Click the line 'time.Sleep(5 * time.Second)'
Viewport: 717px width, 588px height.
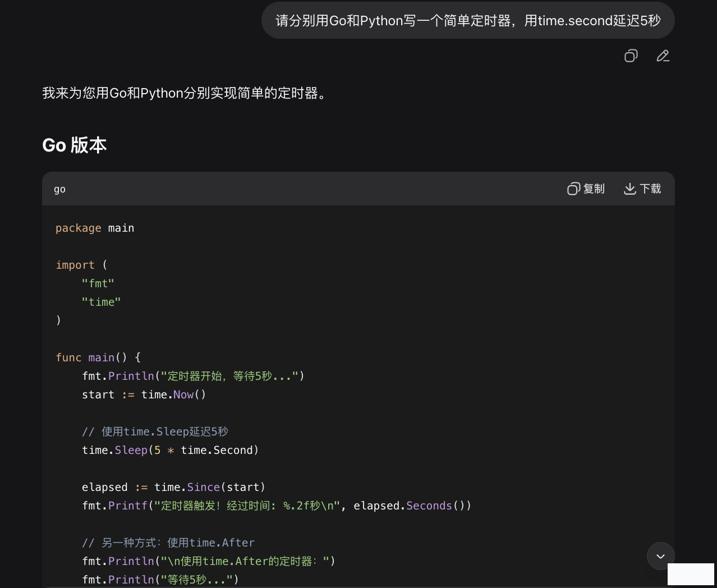click(x=171, y=450)
